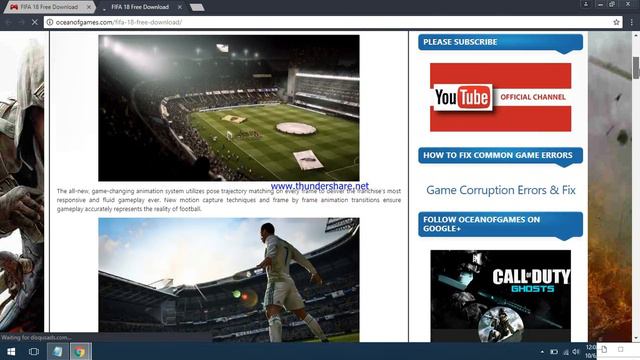Image resolution: width=640 pixels, height=360 pixels.
Task: Click the stadium aerial screenshot
Action: (x=229, y=108)
